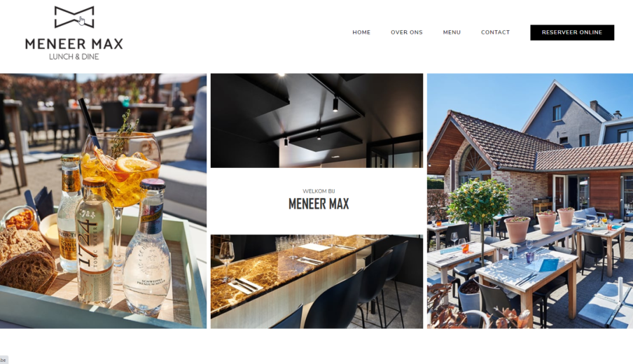
Task: Open the OVER ONS page
Action: [x=407, y=32]
